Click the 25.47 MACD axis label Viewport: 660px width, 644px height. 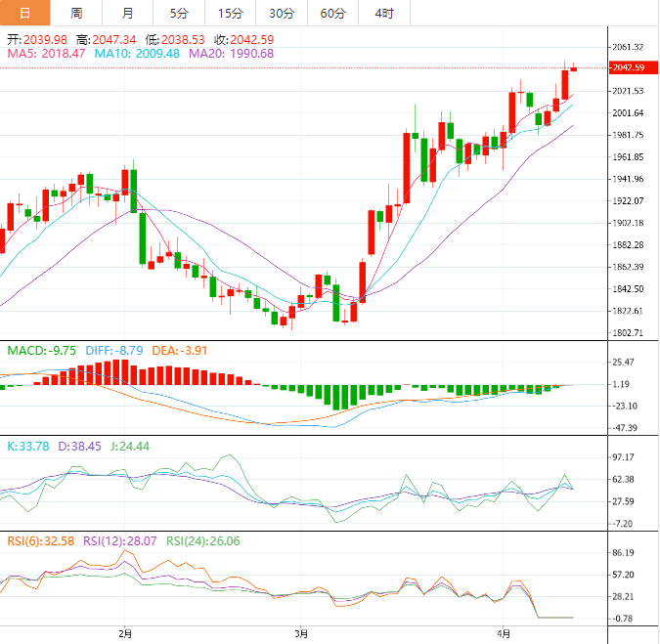(624, 363)
